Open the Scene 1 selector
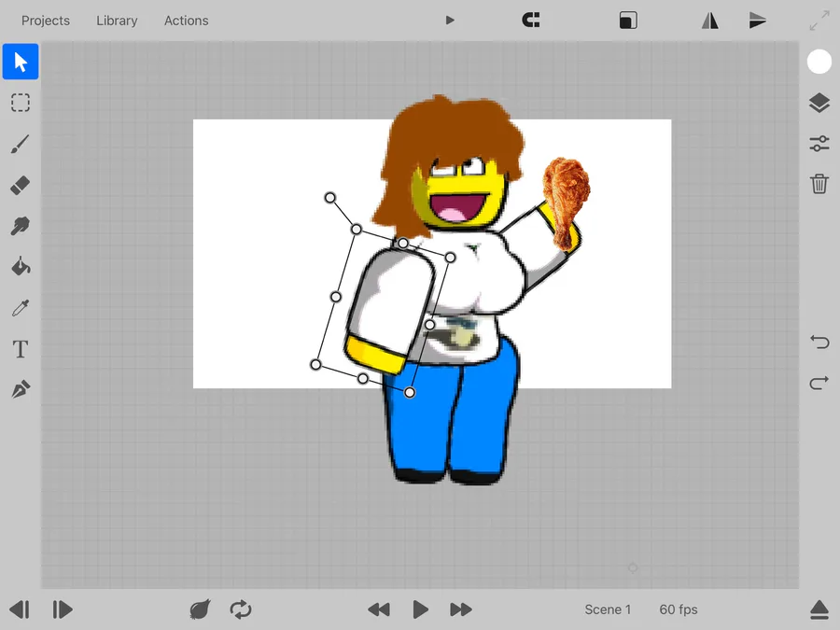 pos(608,609)
